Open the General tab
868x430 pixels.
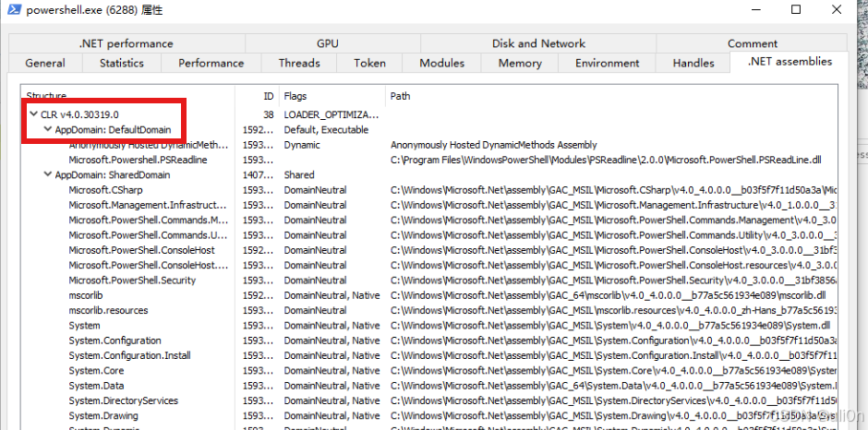[45, 63]
